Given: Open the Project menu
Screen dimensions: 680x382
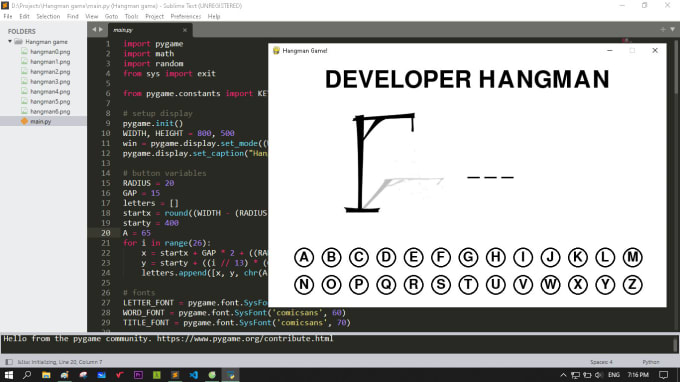Looking at the screenshot, I should point(154,16).
